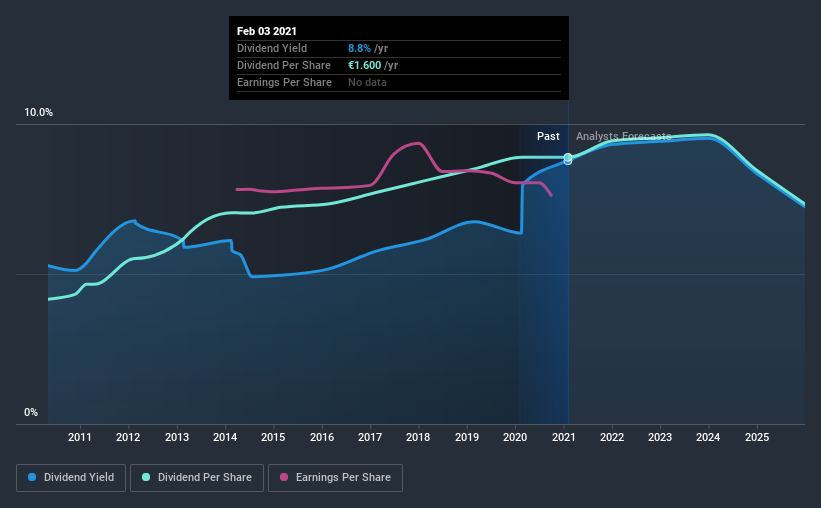This screenshot has height=508, width=821.
Task: Click the Past region label
Action: point(548,136)
